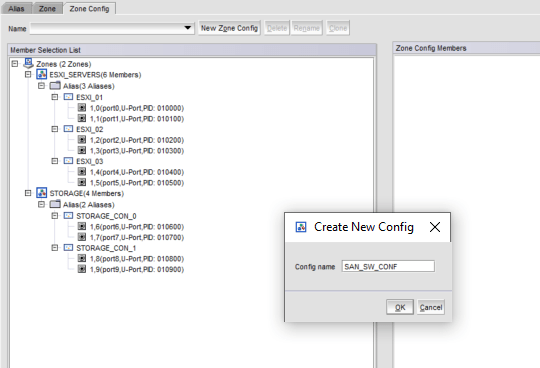The width and height of the screenshot is (540, 368).
Task: Click the port icon for 1,5 port5
Action: click(x=82, y=182)
